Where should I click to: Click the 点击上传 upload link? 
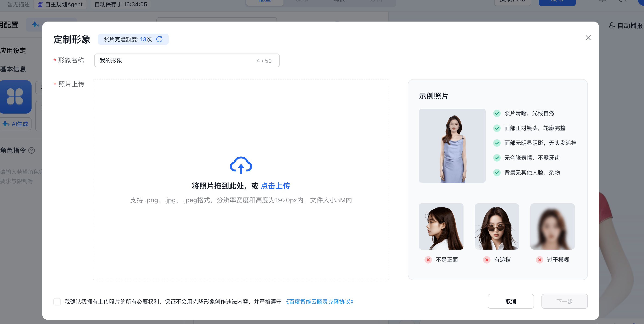(x=275, y=186)
